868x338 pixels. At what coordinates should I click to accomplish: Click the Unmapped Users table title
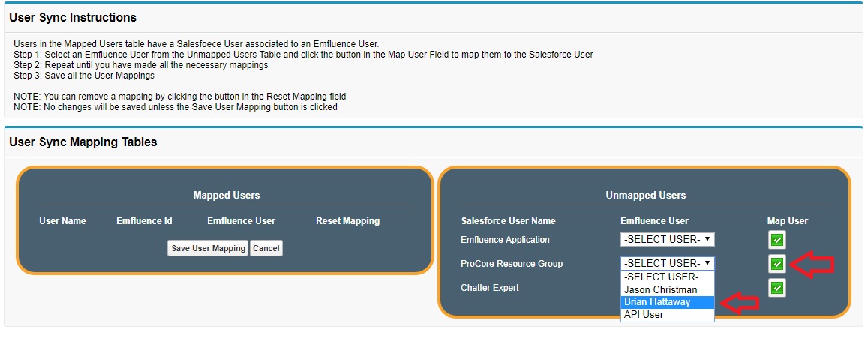(645, 196)
